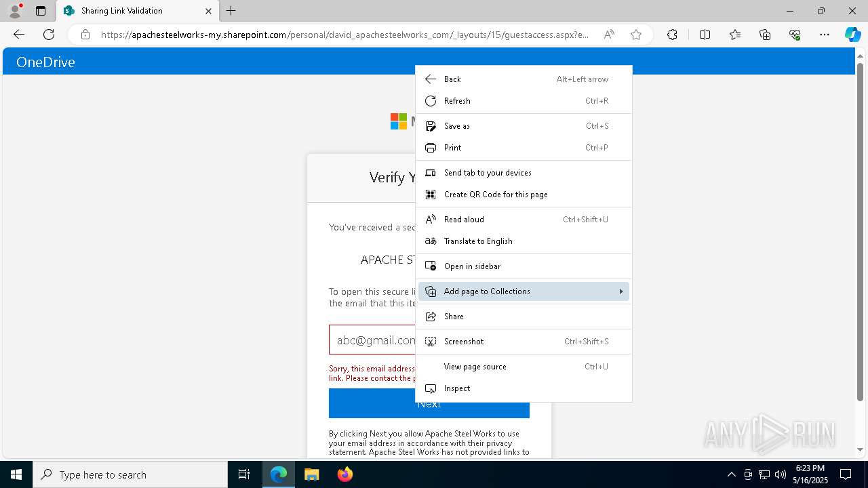Viewport: 868px width, 488px height.
Task: Click the Refresh icon in the toolbar
Action: [x=49, y=35]
